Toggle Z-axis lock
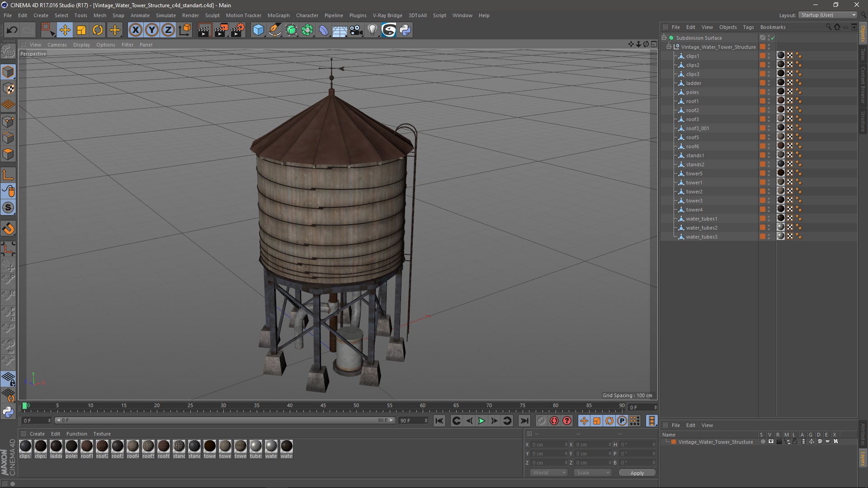This screenshot has height=488, width=868. click(x=168, y=30)
